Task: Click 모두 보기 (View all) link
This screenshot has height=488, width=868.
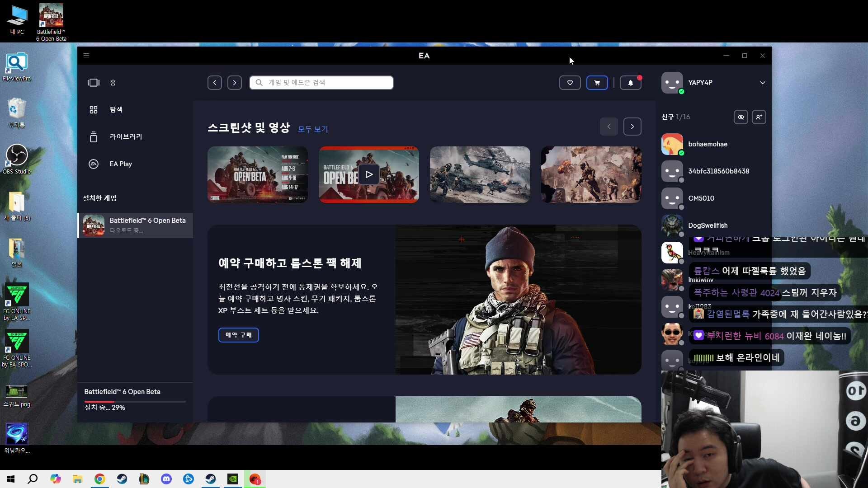Action: coord(313,129)
